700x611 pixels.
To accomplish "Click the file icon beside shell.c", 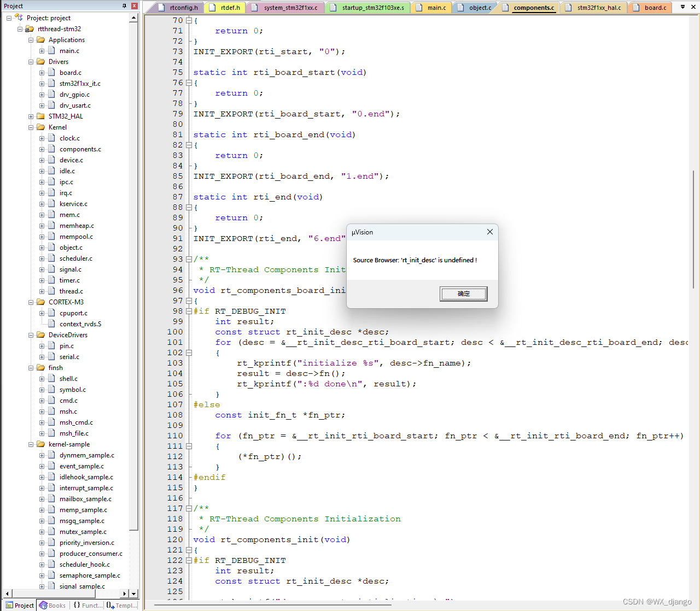I will [x=51, y=378].
